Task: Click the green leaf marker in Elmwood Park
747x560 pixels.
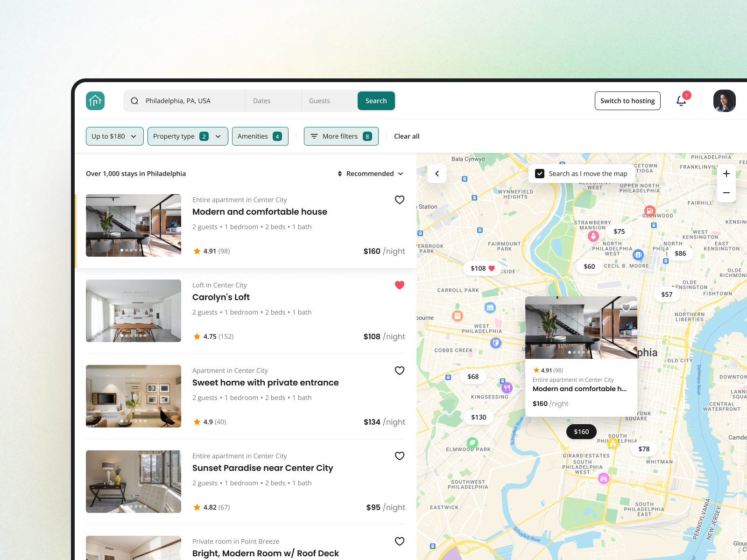Action: pos(472,442)
